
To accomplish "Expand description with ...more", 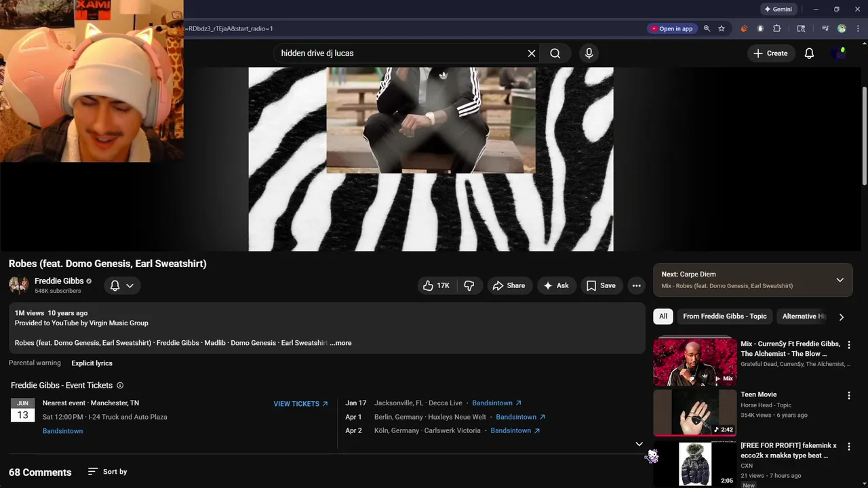I will pos(340,343).
